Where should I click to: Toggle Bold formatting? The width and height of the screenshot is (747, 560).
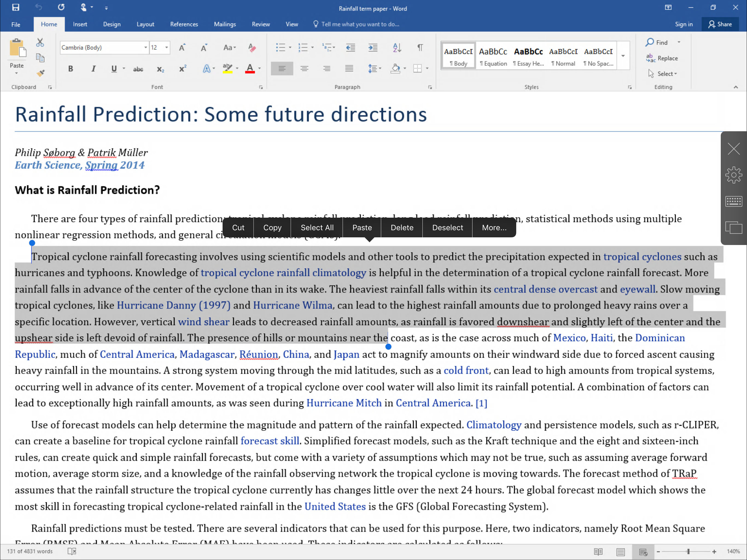[71, 69]
